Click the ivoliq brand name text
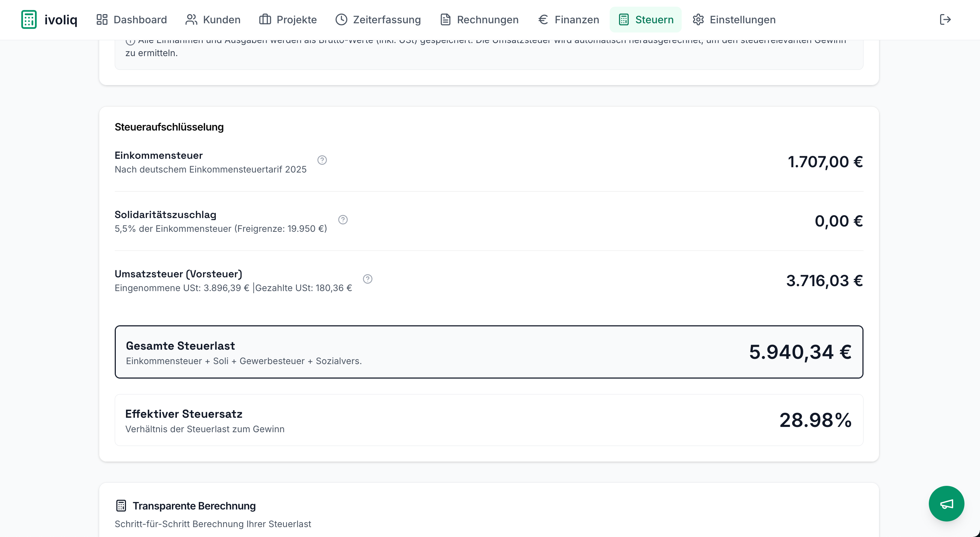Image resolution: width=980 pixels, height=537 pixels. tap(61, 19)
